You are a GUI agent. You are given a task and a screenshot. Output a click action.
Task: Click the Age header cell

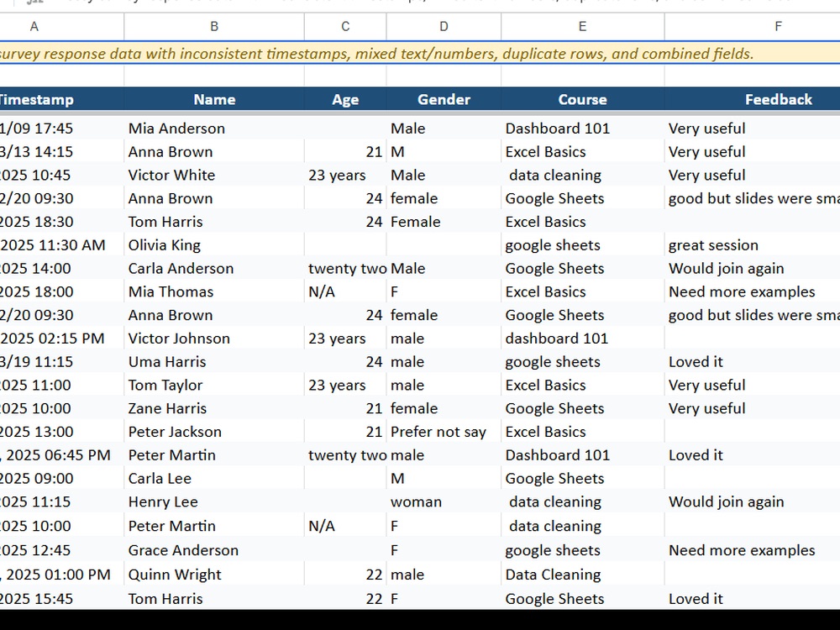pos(345,99)
